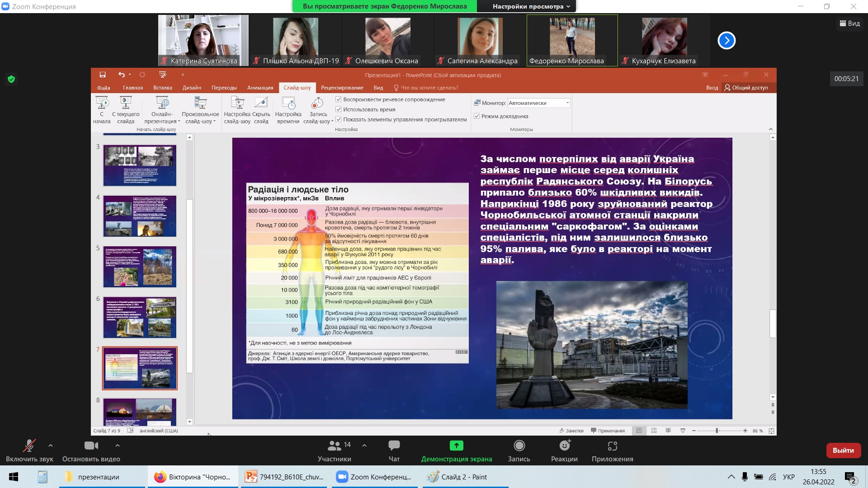Open Comments pane in status bar
The width and height of the screenshot is (868, 488).
(608, 431)
